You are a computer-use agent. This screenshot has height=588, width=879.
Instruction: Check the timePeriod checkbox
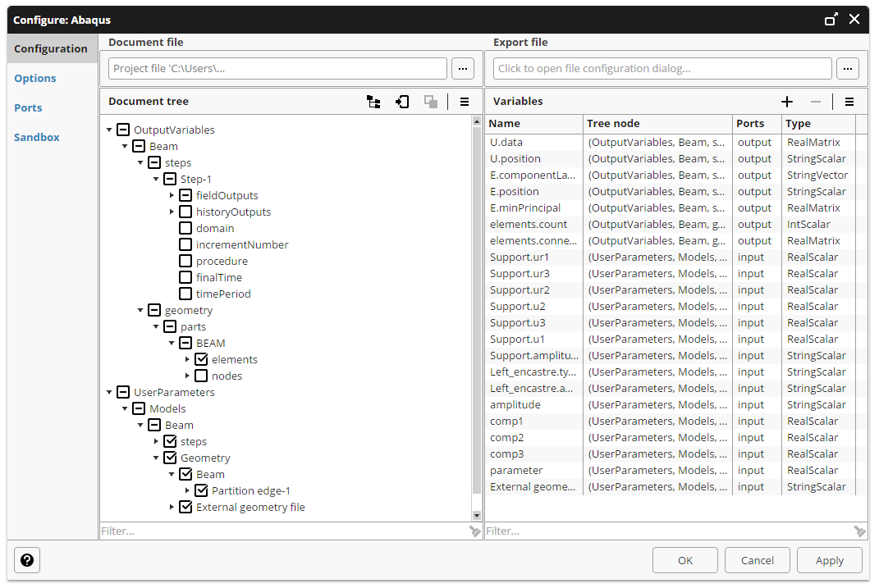click(x=185, y=294)
